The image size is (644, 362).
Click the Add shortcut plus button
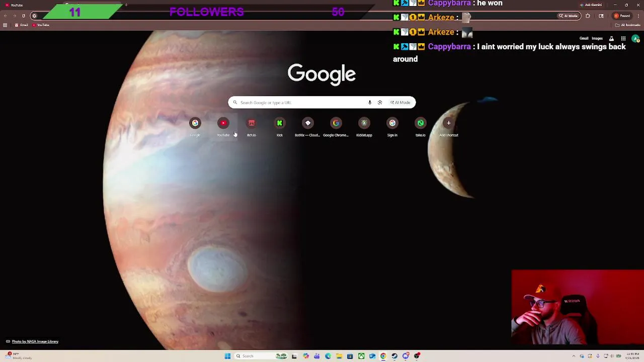[449, 123]
